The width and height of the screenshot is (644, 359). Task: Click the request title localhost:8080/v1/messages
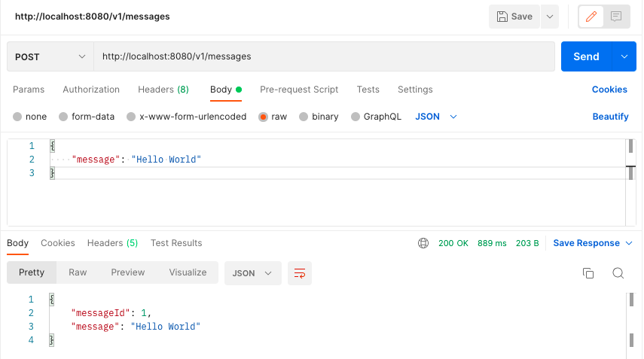[x=93, y=17]
